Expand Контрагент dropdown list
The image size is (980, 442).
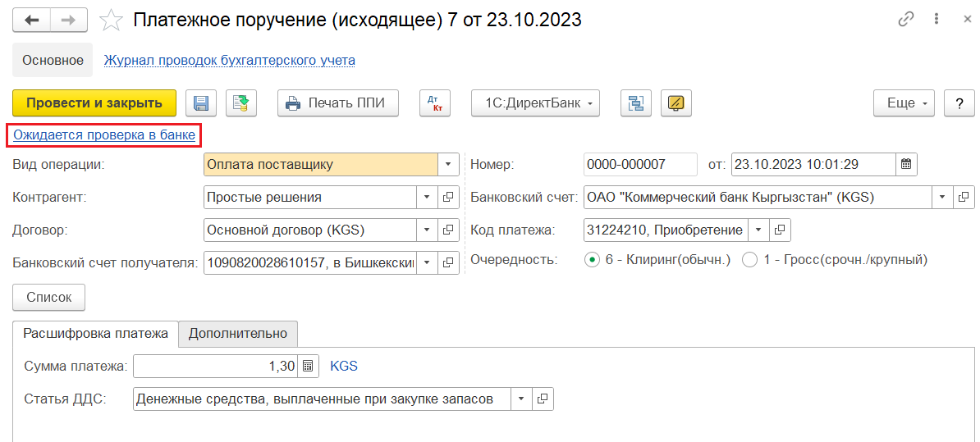coord(427,198)
